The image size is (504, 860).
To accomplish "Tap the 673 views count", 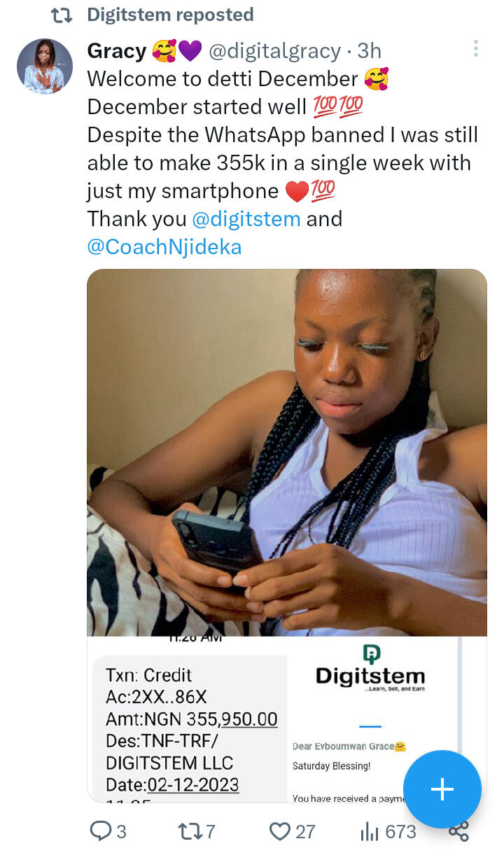I will pyautogui.click(x=400, y=831).
